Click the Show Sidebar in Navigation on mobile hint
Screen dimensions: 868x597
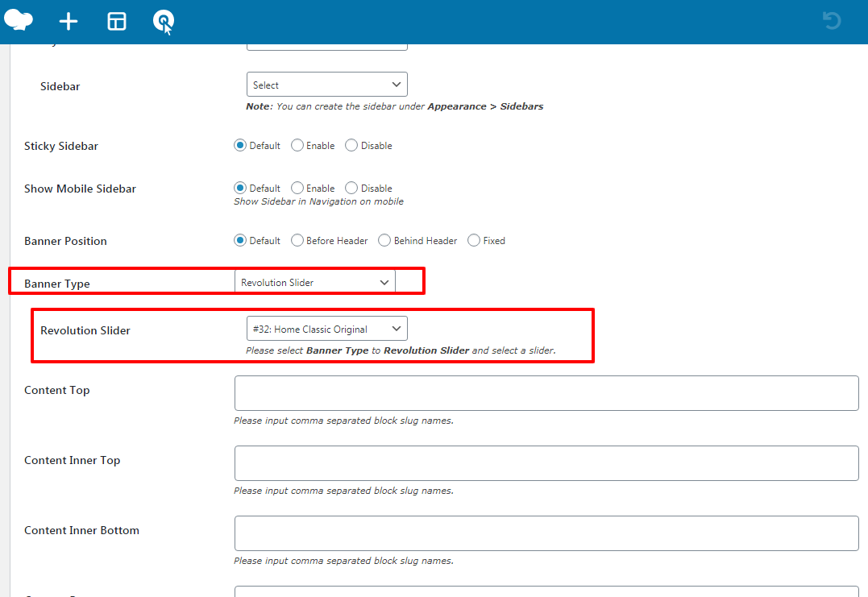point(318,201)
